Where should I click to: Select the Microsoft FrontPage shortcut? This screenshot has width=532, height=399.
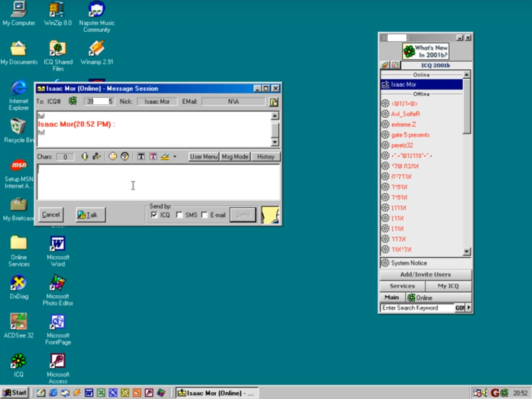58,329
